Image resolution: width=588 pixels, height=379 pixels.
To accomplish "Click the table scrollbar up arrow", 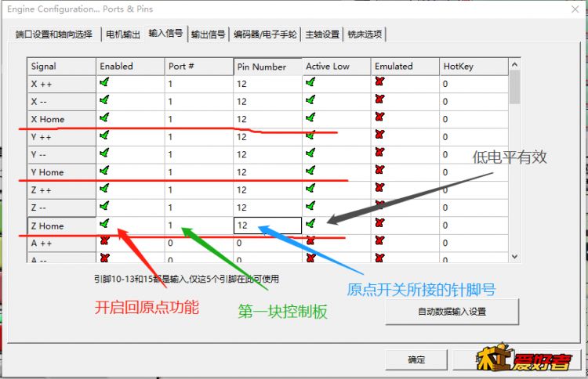I will 514,64.
